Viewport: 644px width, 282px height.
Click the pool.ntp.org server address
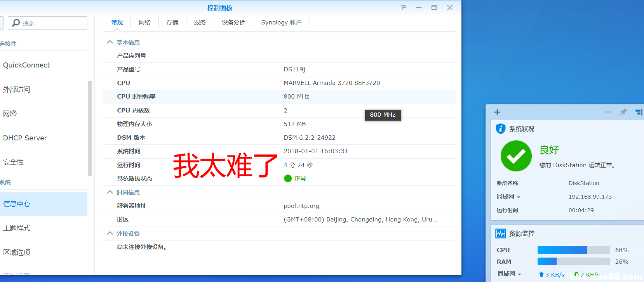coord(301,206)
